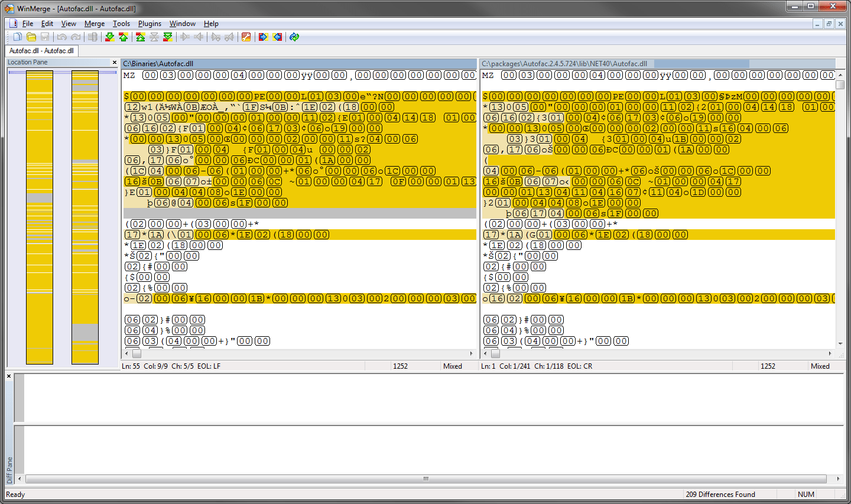
Task: Jump to last difference using toolbar icon
Action: pos(168,37)
